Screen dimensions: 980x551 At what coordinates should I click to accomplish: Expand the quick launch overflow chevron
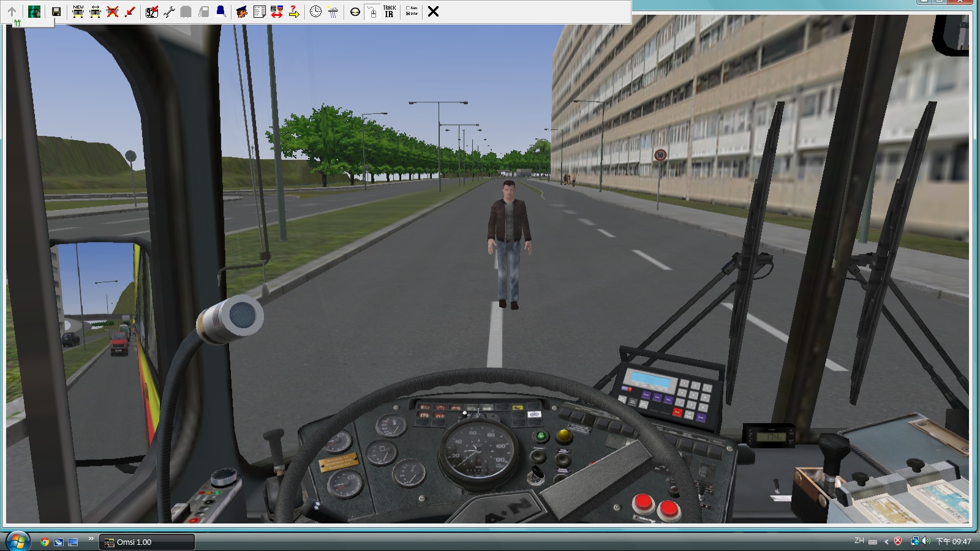coord(91,539)
